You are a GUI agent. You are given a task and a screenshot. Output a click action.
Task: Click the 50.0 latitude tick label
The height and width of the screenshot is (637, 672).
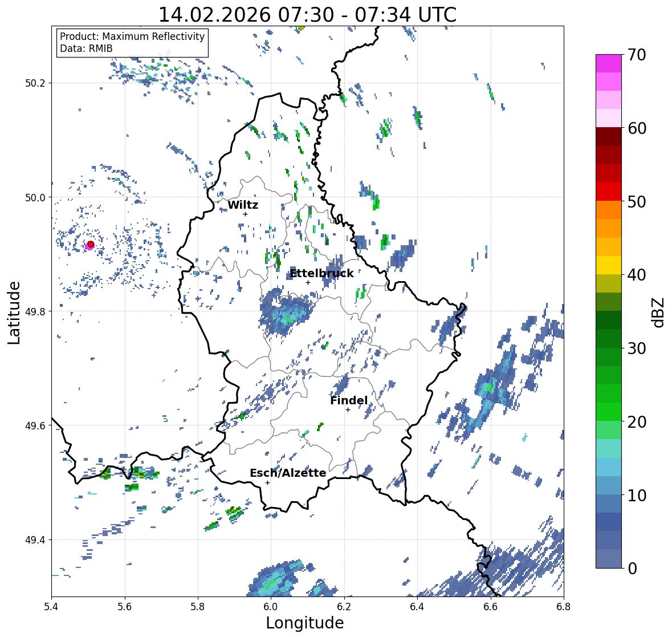tap(35, 198)
